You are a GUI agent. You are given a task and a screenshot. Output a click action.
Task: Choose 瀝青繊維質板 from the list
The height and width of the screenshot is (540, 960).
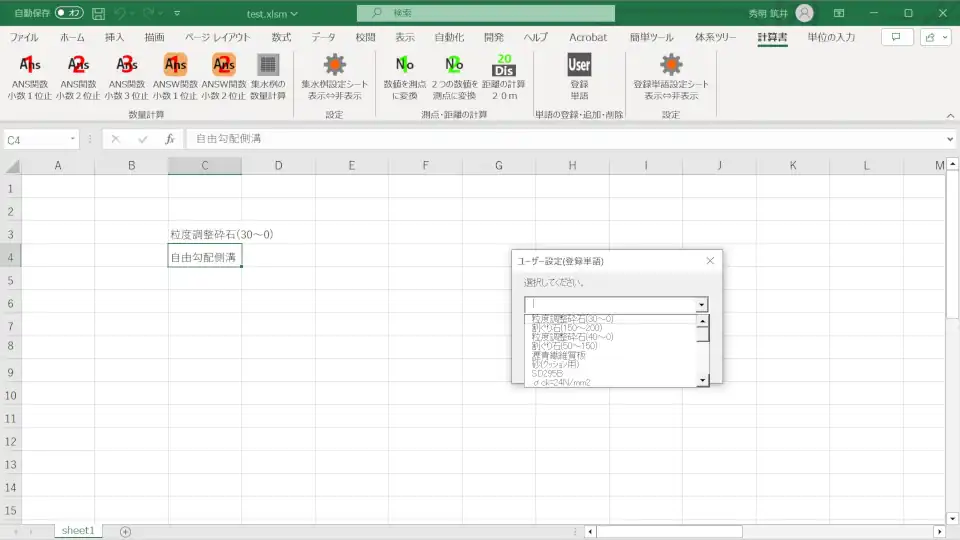pyautogui.click(x=560, y=355)
